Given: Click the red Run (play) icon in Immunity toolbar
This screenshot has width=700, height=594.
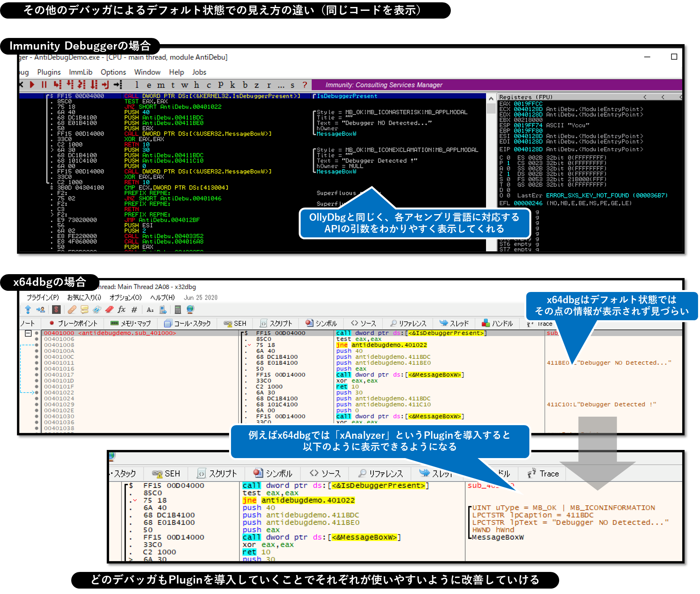Looking at the screenshot, I should [32, 84].
